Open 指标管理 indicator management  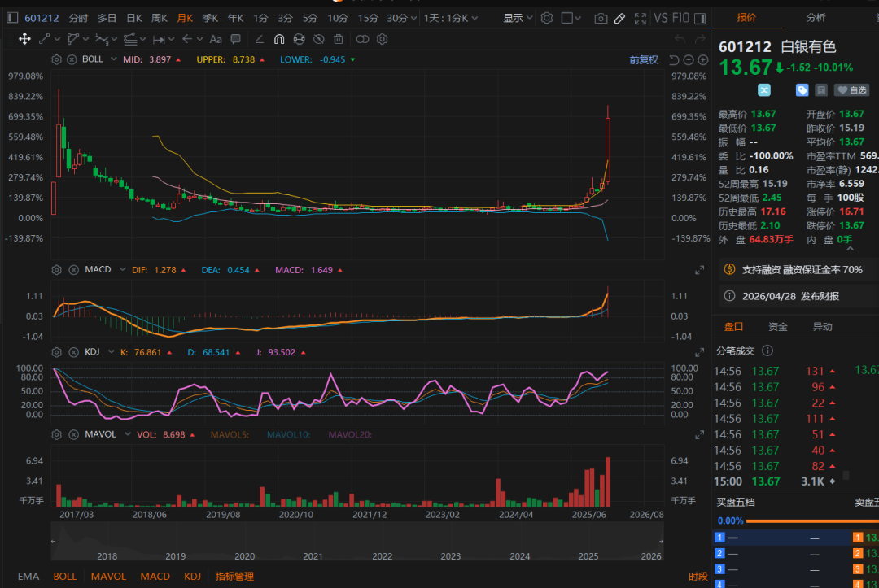click(234, 577)
